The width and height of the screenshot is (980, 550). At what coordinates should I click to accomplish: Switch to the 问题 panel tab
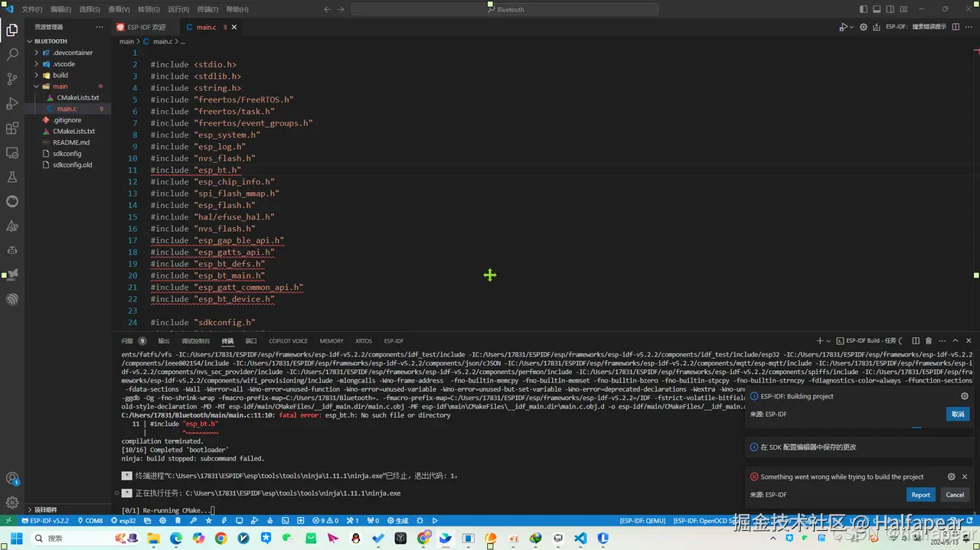[133, 340]
